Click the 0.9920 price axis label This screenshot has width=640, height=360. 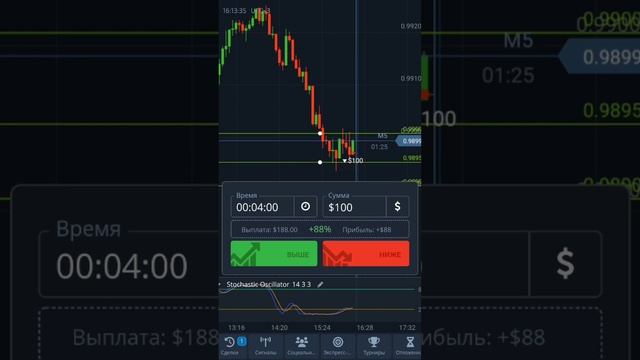pos(411,26)
